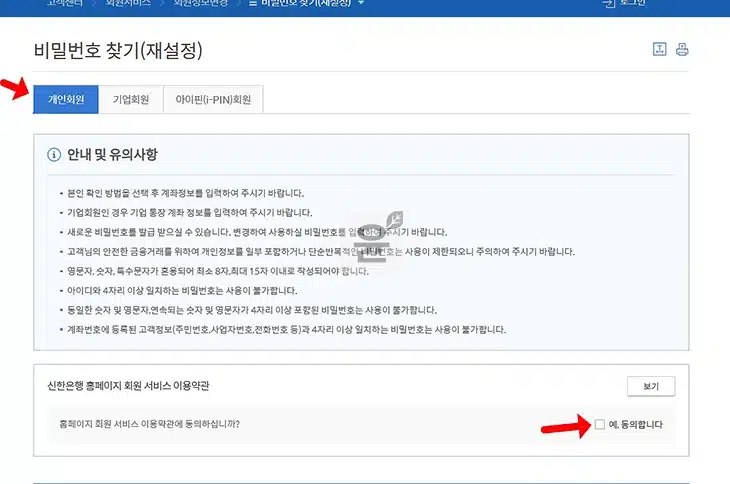Click the 안내 및 유의사항 section title
The width and height of the screenshot is (730, 484).
click(x=112, y=155)
